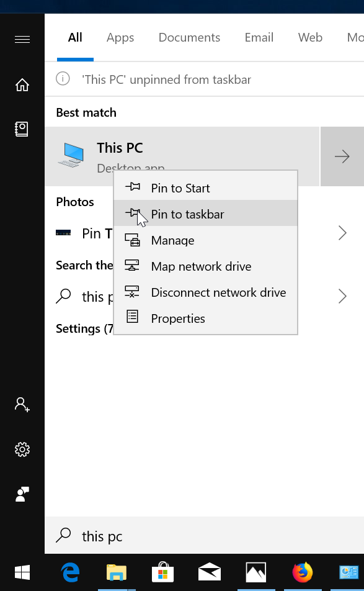Switch to the Web search tab
Image resolution: width=364 pixels, height=591 pixels.
tap(310, 37)
